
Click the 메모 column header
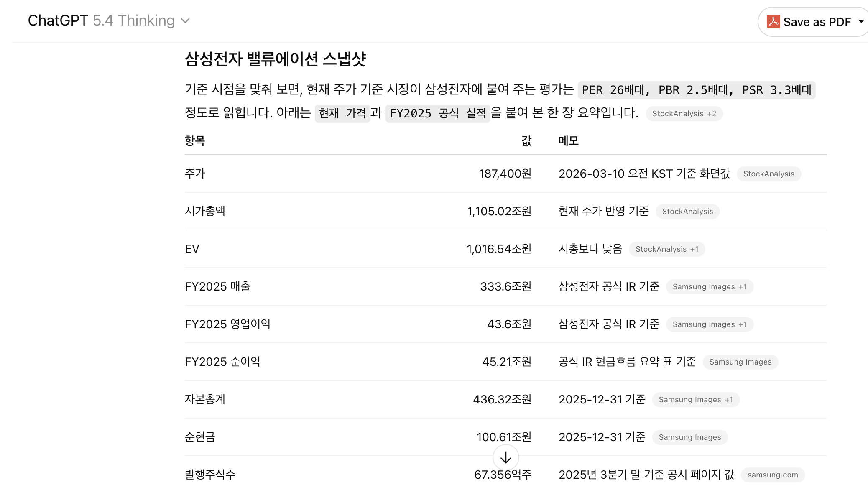(568, 141)
